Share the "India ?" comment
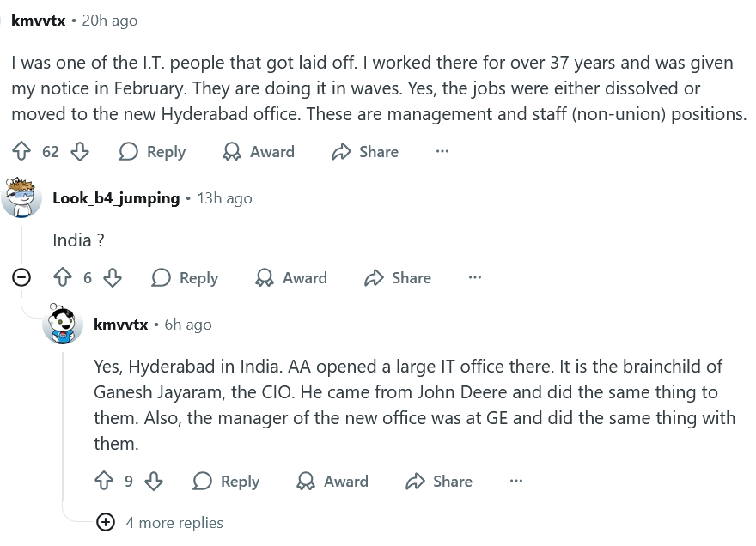The width and height of the screenshot is (756, 546). coord(398,278)
